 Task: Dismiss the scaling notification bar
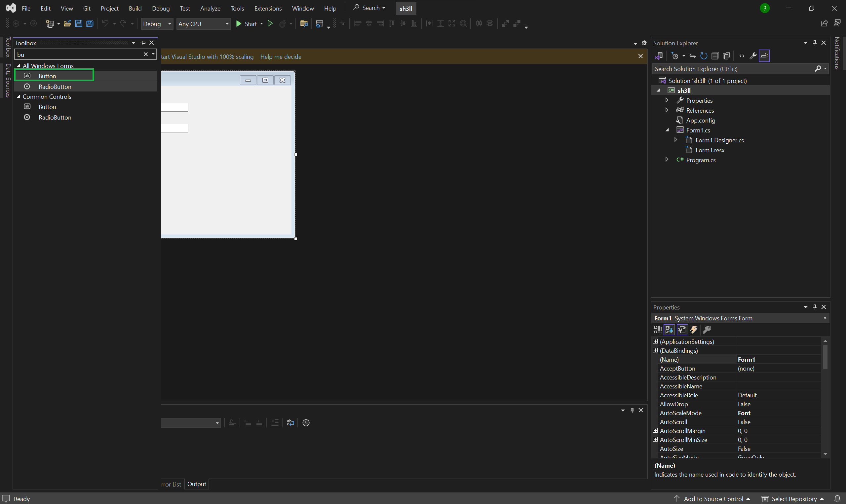tap(640, 56)
